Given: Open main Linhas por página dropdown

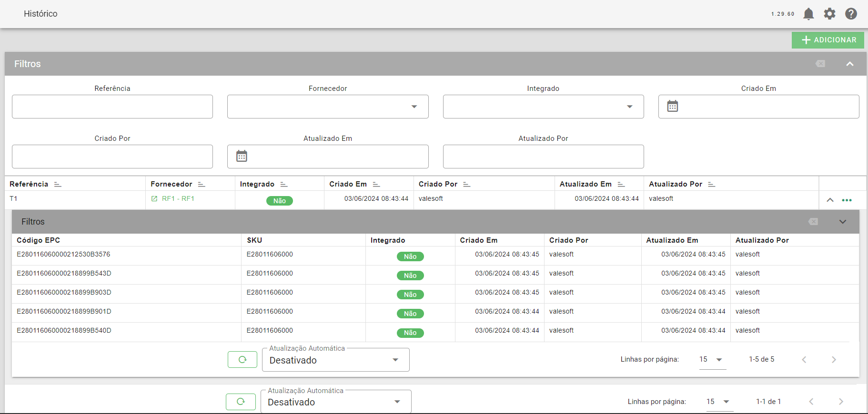Looking at the screenshot, I should (x=719, y=402).
